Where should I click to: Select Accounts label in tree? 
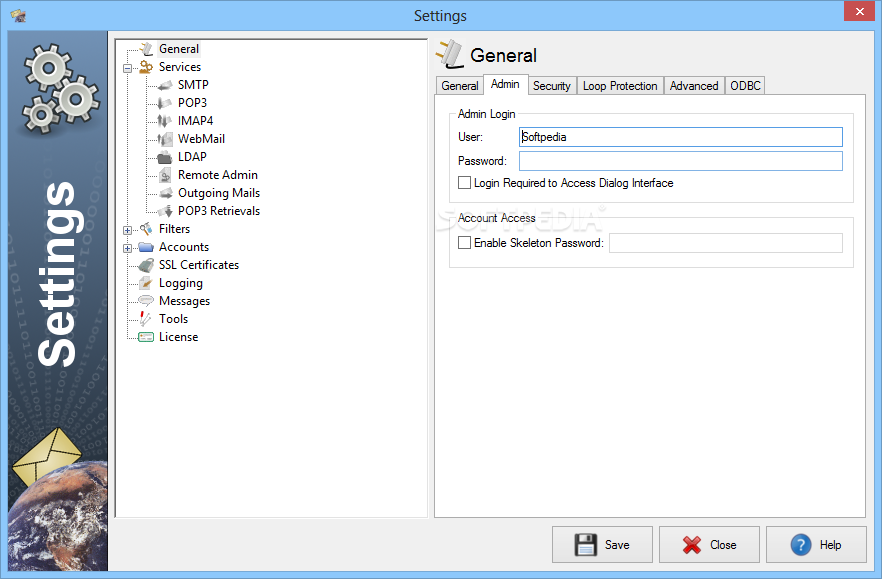coord(184,247)
